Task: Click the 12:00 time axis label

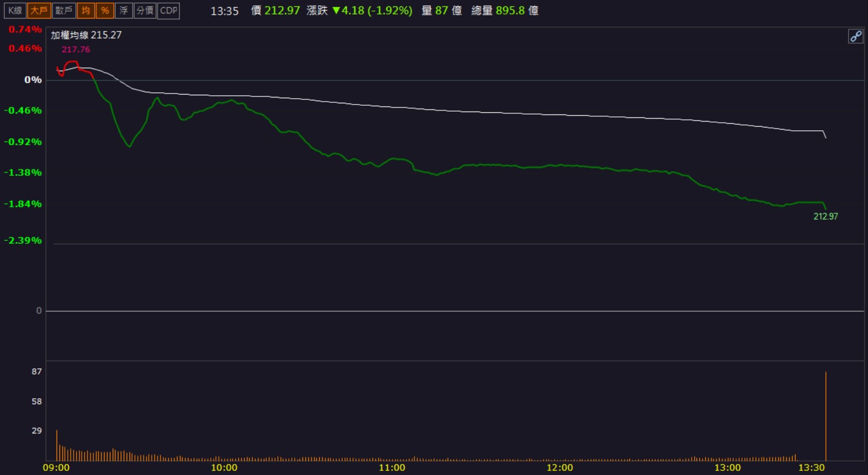Action: [560, 467]
